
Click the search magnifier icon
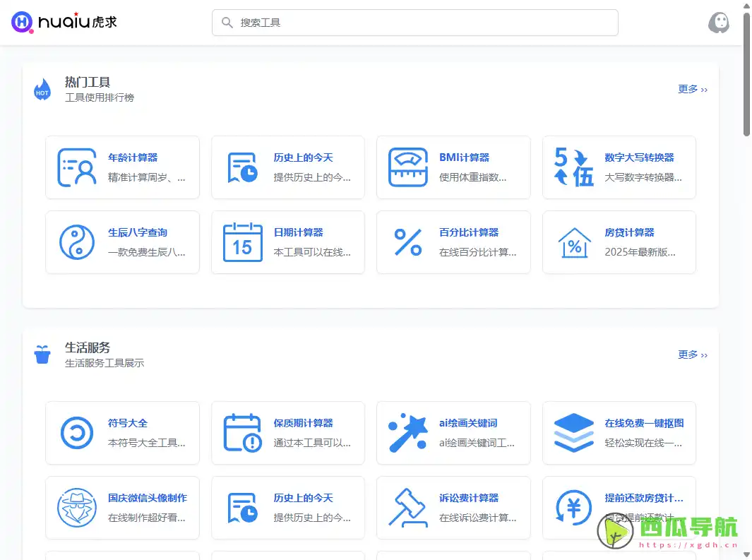coord(226,23)
